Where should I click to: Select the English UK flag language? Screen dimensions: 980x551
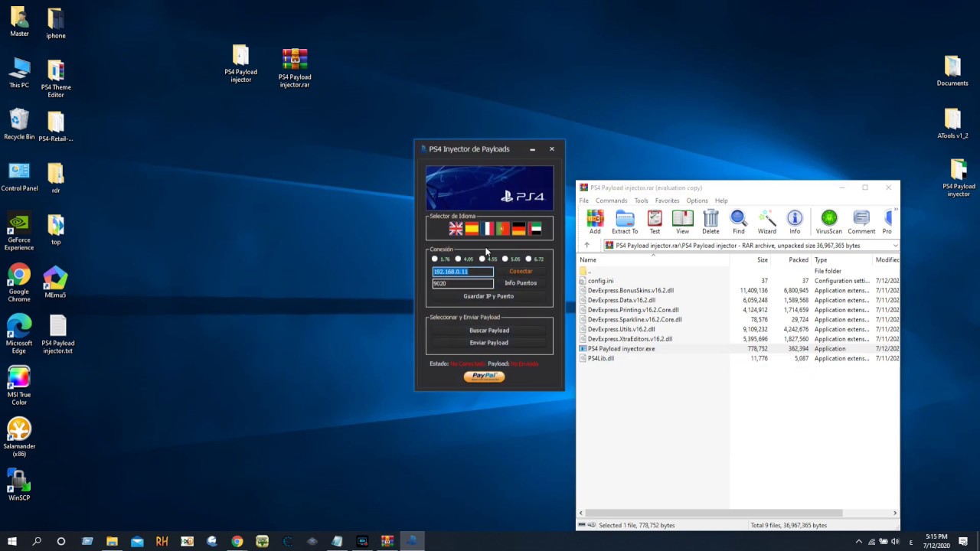456,229
